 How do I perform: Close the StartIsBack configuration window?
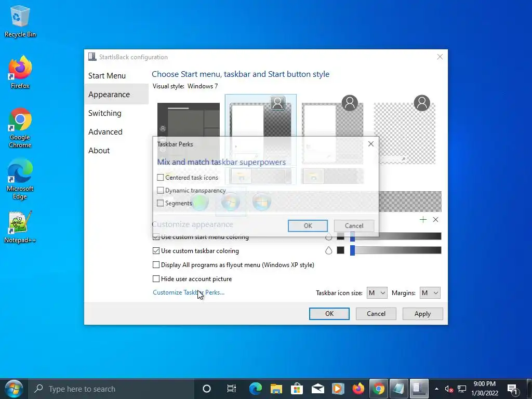click(440, 57)
